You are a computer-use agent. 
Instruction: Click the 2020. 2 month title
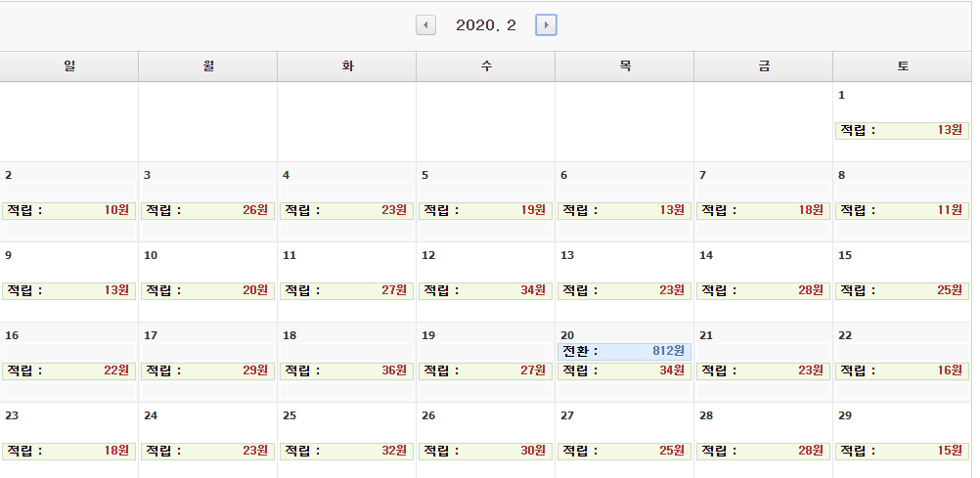coord(486,25)
